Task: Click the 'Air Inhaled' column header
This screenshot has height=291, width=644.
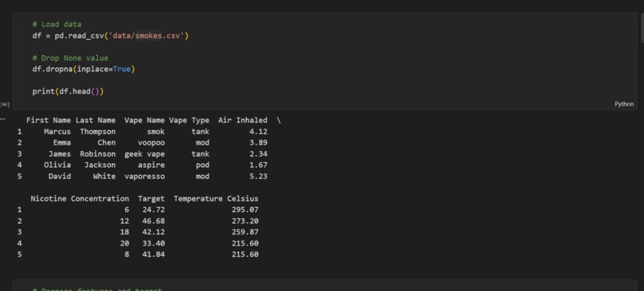Action: coord(243,121)
